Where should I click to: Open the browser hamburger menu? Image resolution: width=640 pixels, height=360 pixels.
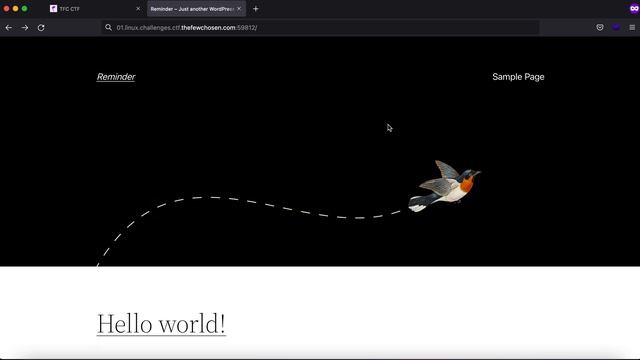click(632, 27)
